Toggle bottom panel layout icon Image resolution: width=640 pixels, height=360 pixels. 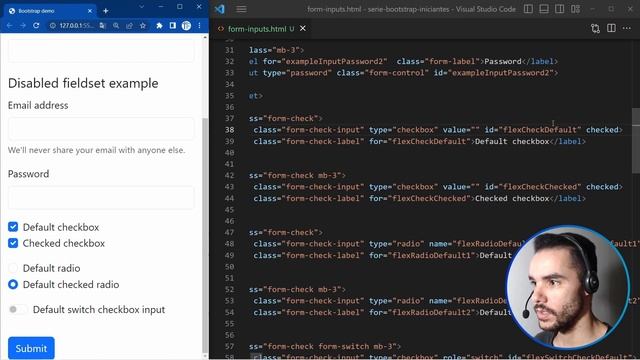544,9
